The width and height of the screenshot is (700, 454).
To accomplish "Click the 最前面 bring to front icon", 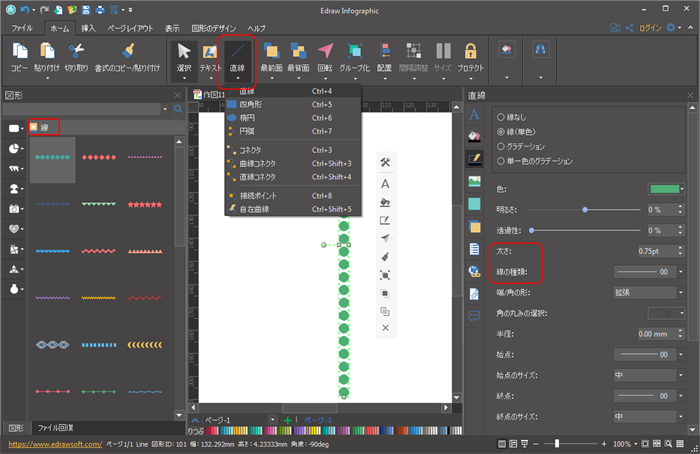I will [271, 54].
